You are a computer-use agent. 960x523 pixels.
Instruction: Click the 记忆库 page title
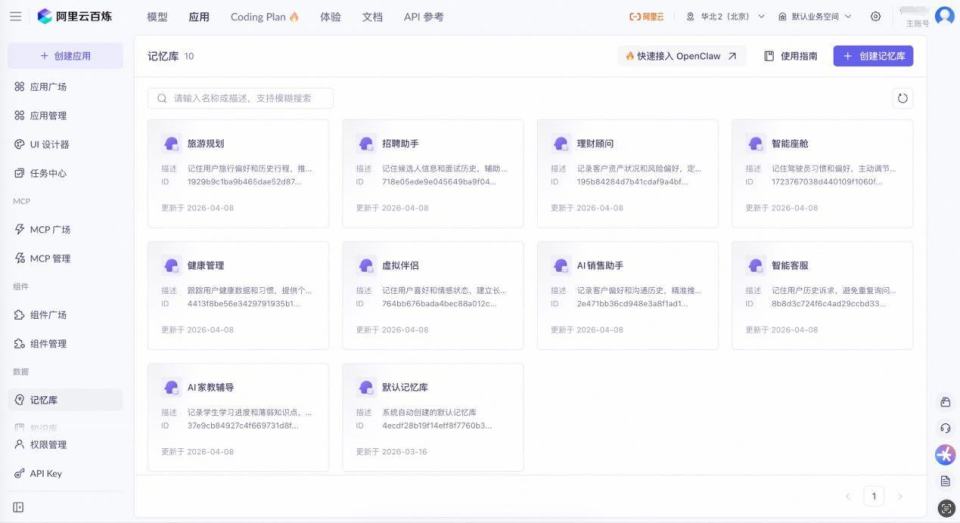click(163, 56)
